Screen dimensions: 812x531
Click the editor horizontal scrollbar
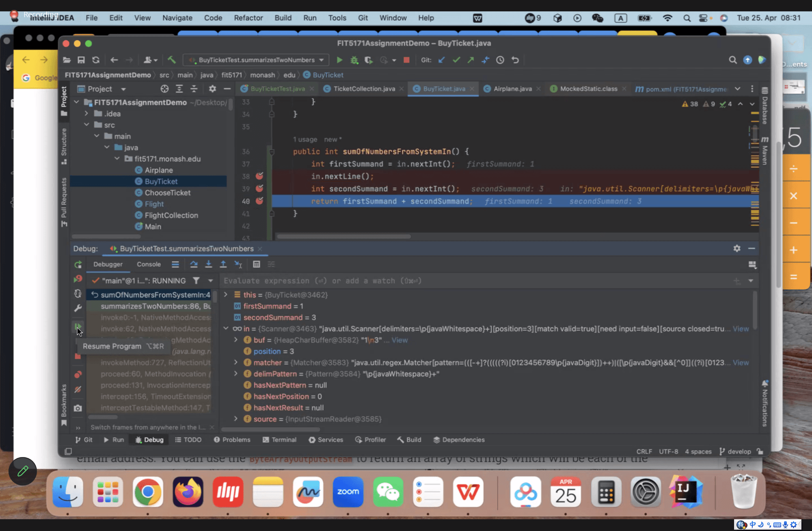[343, 236]
